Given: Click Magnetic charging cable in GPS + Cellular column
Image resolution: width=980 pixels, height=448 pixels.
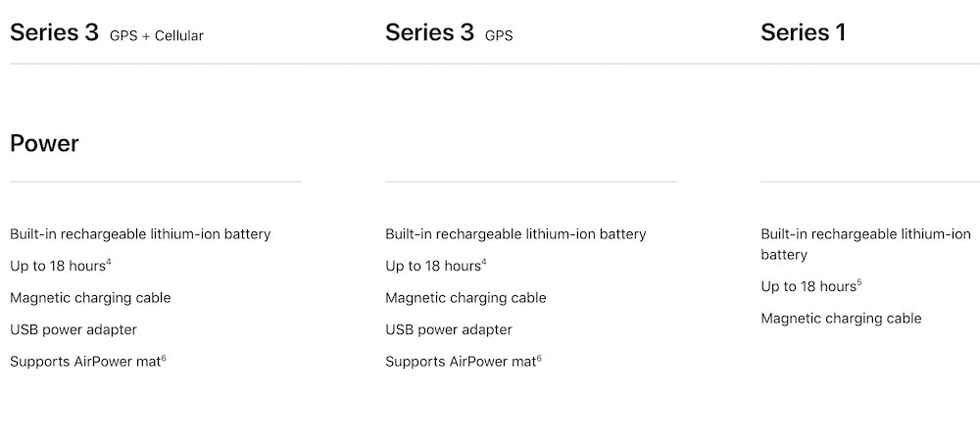Looking at the screenshot, I should click(x=90, y=298).
